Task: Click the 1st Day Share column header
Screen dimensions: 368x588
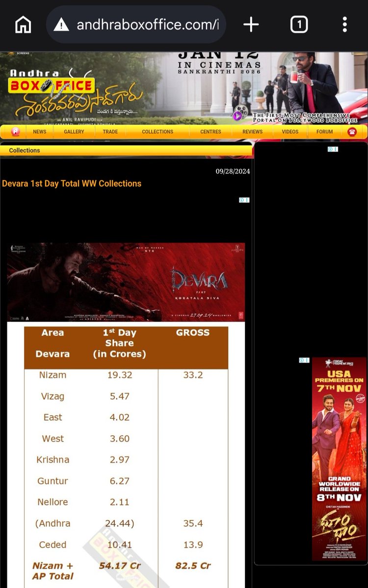Action: (x=120, y=343)
